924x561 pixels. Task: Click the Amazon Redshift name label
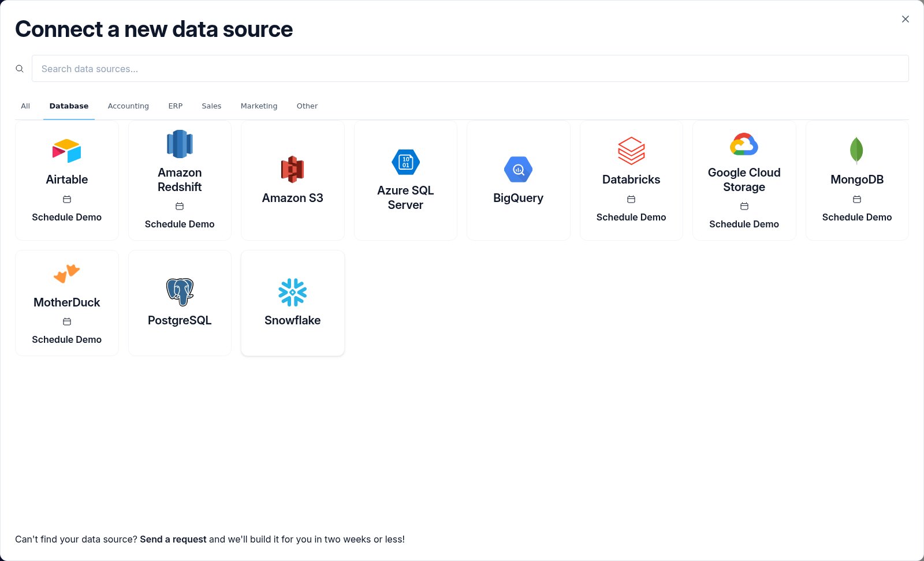[180, 179]
